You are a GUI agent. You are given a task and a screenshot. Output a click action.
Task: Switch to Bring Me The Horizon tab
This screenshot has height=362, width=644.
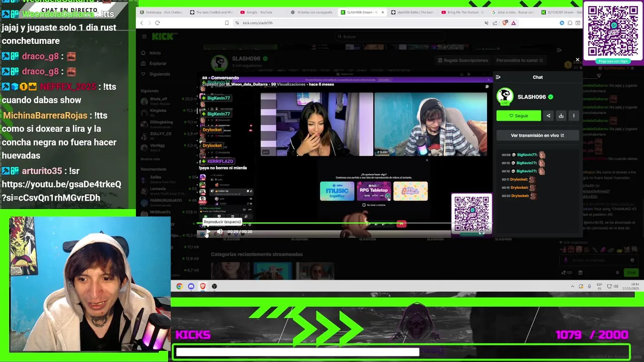(x=463, y=12)
